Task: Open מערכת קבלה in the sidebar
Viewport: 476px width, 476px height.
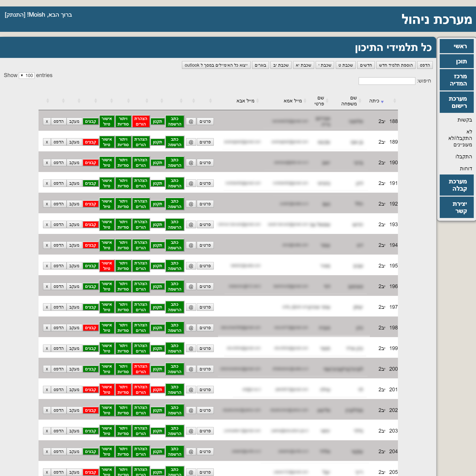Action: [x=457, y=185]
